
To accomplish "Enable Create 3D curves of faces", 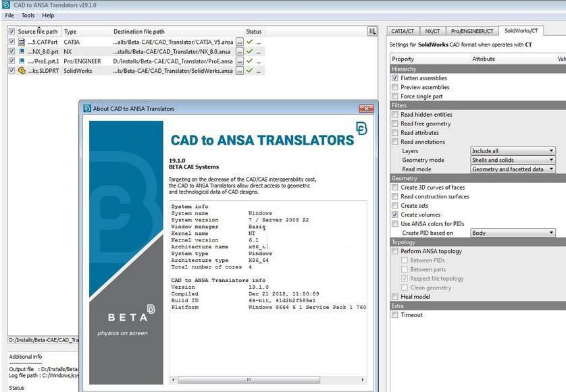I will pyautogui.click(x=395, y=187).
